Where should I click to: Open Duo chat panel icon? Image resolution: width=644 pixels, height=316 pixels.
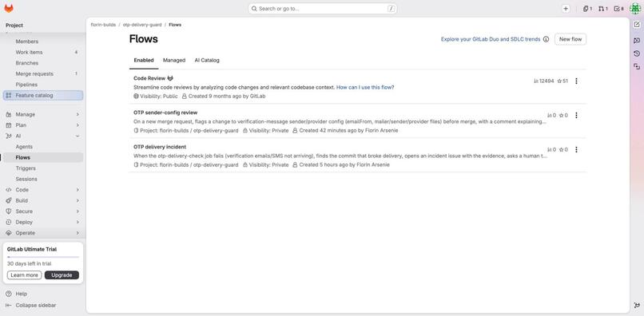click(x=637, y=40)
